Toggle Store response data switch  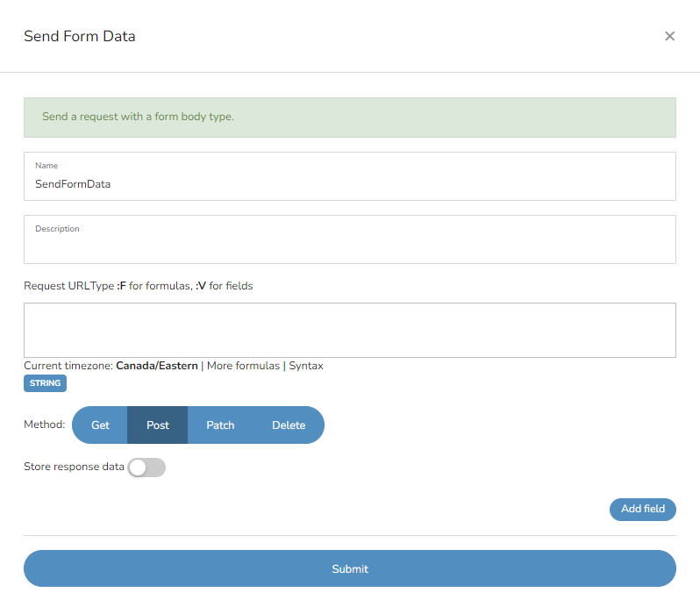(146, 468)
